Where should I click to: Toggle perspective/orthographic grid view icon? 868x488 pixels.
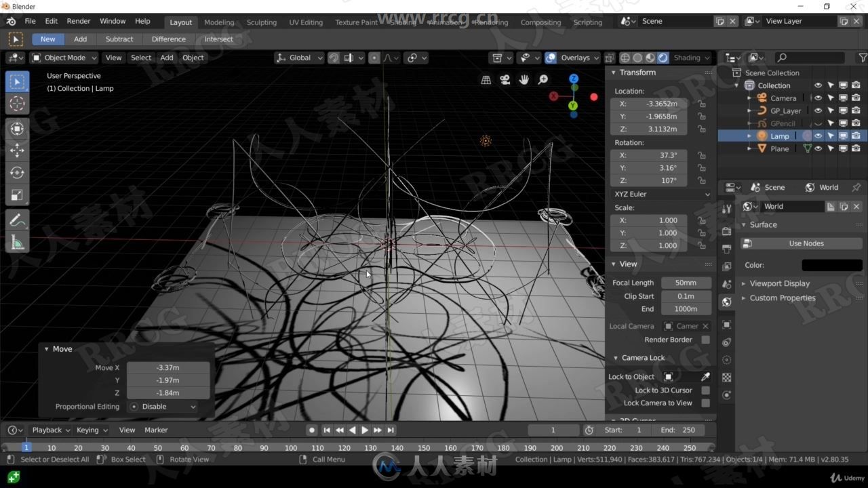[486, 80]
